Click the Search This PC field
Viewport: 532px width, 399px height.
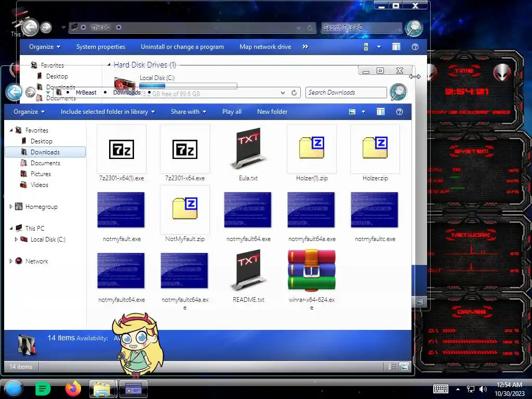[x=362, y=28]
